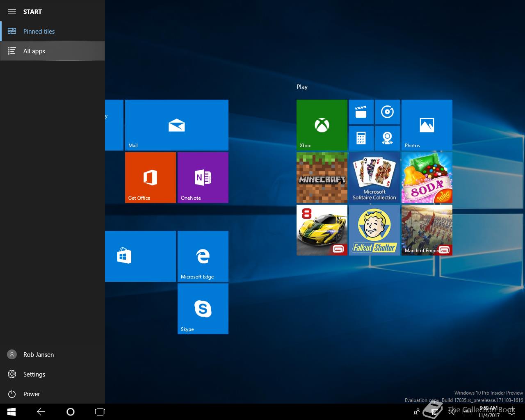Open the Candy Crush Soda tile
This screenshot has height=420, width=525.
pyautogui.click(x=427, y=178)
